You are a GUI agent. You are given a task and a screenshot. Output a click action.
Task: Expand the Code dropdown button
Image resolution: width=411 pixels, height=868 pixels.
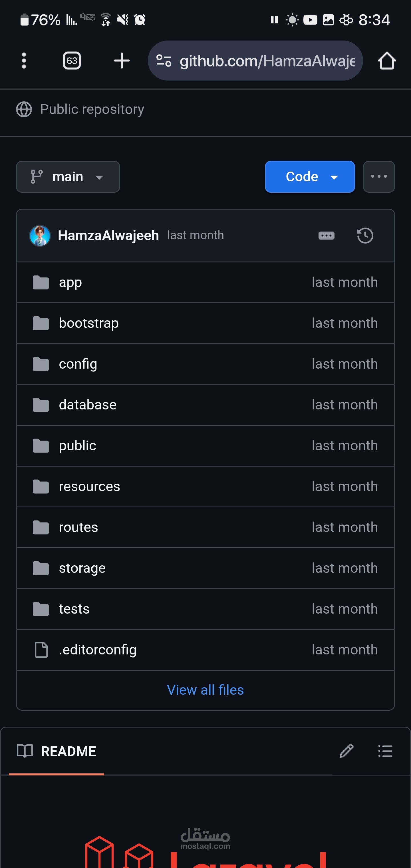click(x=310, y=176)
